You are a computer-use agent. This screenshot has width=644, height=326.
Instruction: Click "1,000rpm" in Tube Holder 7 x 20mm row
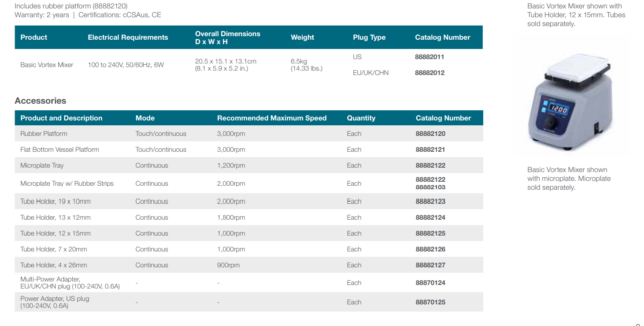tap(231, 249)
